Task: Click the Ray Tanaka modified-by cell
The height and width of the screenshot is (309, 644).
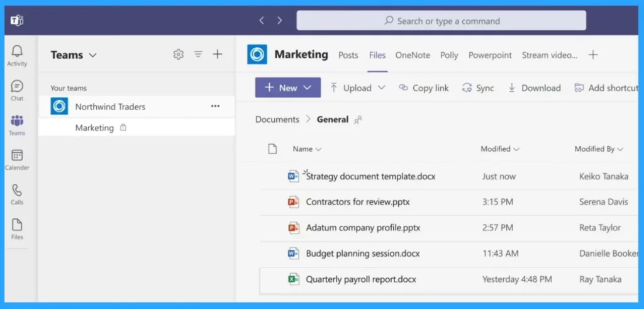Action: [x=600, y=279]
